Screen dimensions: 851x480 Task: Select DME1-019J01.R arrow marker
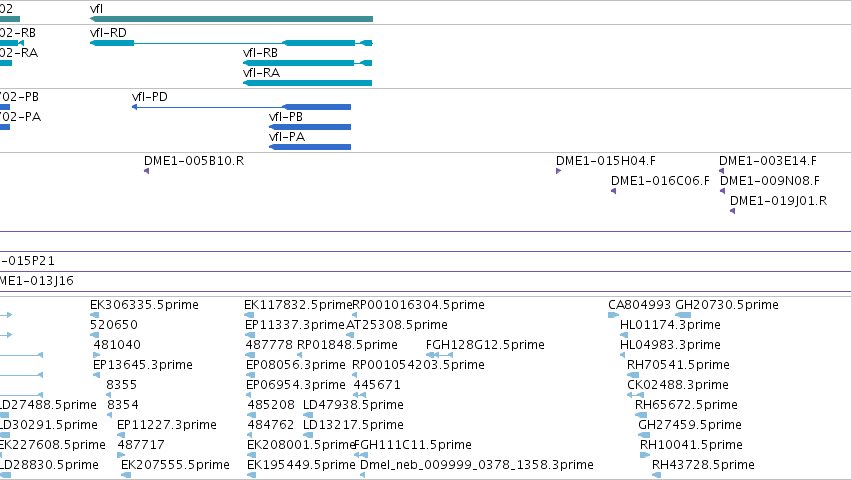click(x=732, y=211)
